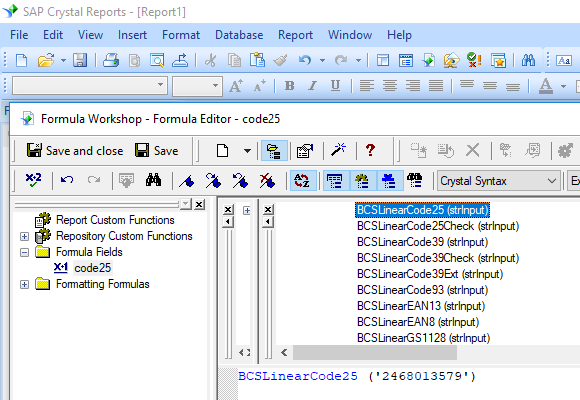Click the Check Dependencies icon with exclamation
The height and width of the screenshot is (400, 580).
tap(474, 60)
